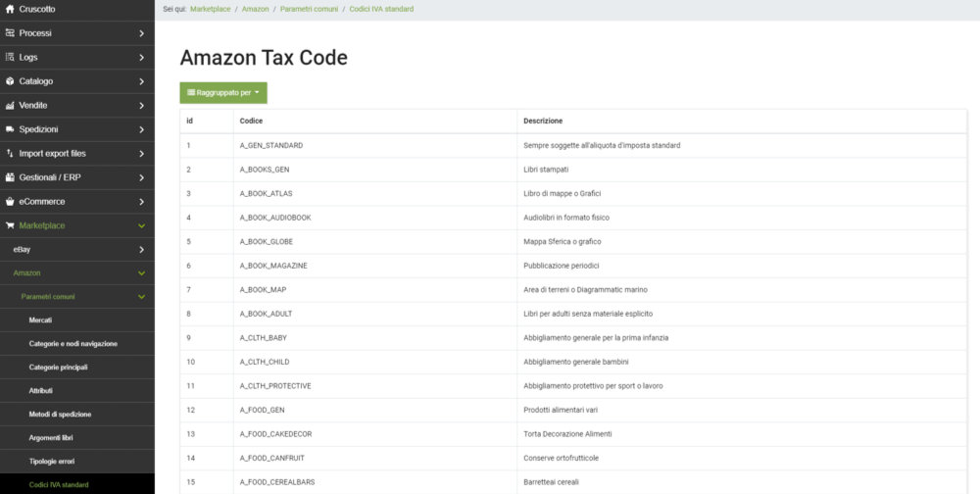980x494 pixels.
Task: Open the Raggruppato per dropdown
Action: [223, 93]
